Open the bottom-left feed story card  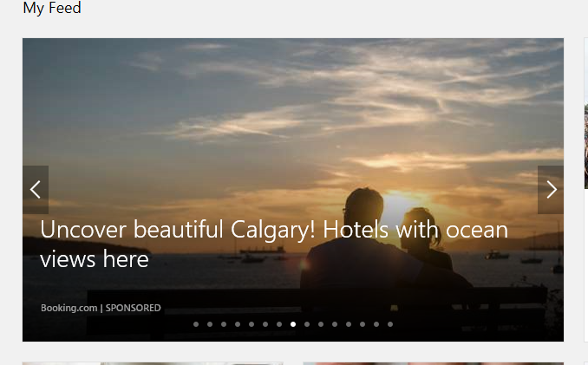pos(153,363)
